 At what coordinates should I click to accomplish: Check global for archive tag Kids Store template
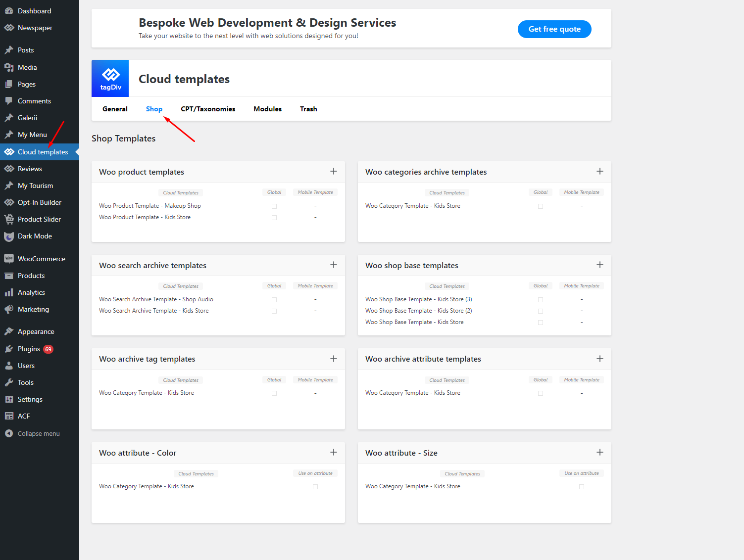coord(274,393)
